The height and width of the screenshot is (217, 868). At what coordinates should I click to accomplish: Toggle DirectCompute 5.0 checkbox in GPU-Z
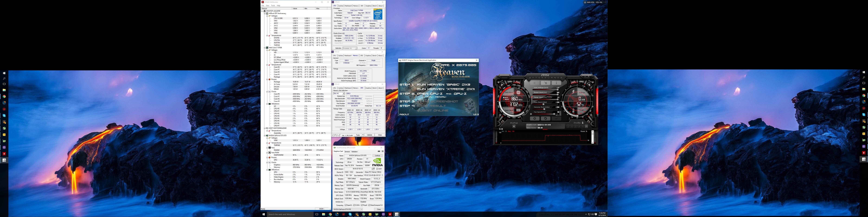click(x=369, y=205)
